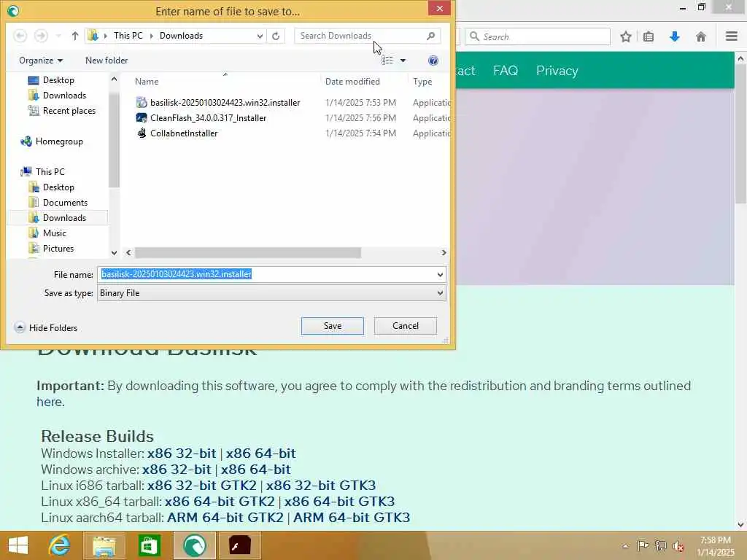Download Linux x86 64-bit GTK3 tarball
Screen dimensions: 747x560
(x=339, y=502)
